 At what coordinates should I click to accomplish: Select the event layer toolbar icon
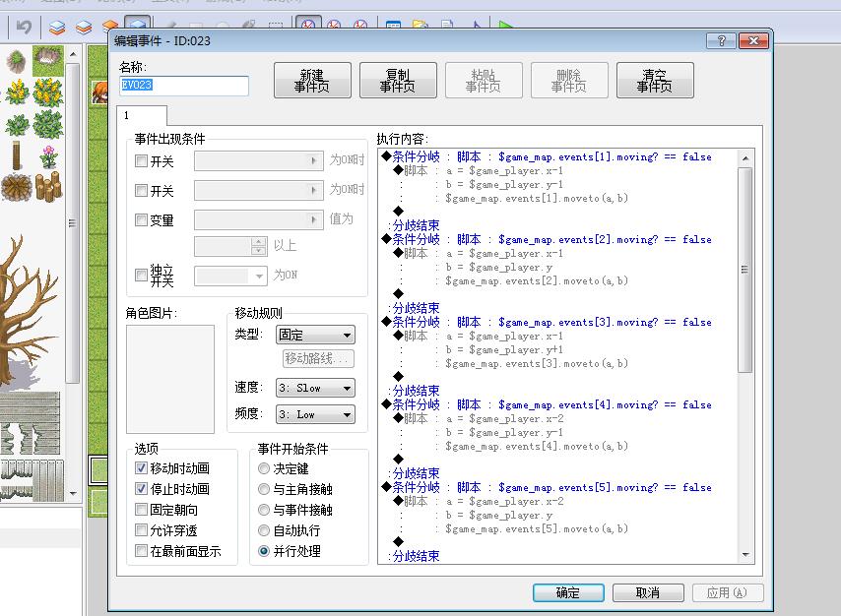click(137, 25)
